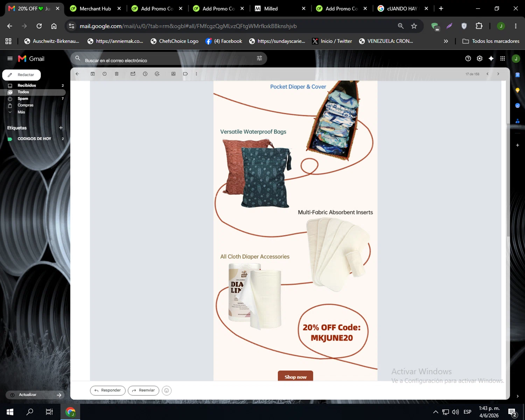Delete this email with trash icon
This screenshot has width=525, height=420.
tap(117, 74)
